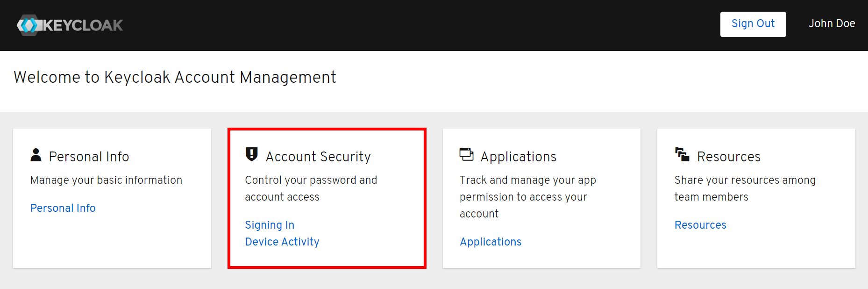Click the KEYCLOAK wordmark text in header
The height and width of the screenshot is (289, 868).
83,25
